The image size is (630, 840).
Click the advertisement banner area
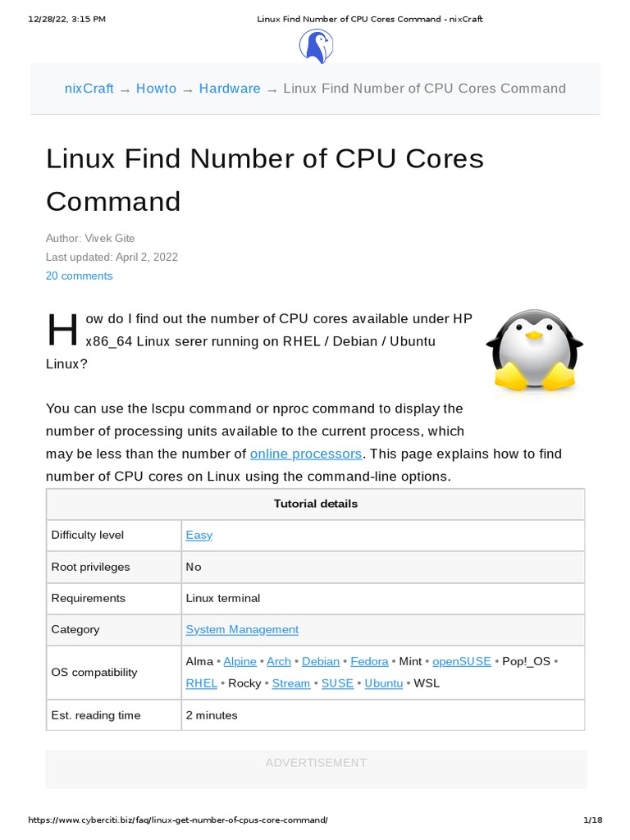click(316, 769)
